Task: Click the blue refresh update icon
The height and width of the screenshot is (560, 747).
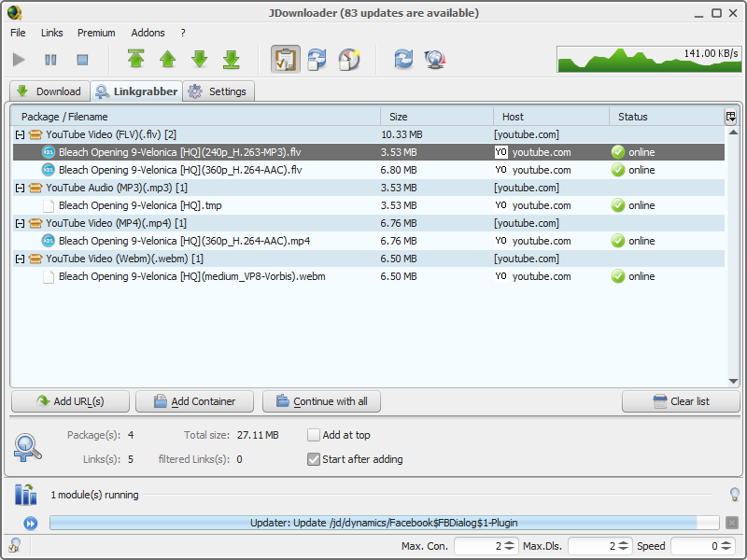Action: (x=403, y=59)
